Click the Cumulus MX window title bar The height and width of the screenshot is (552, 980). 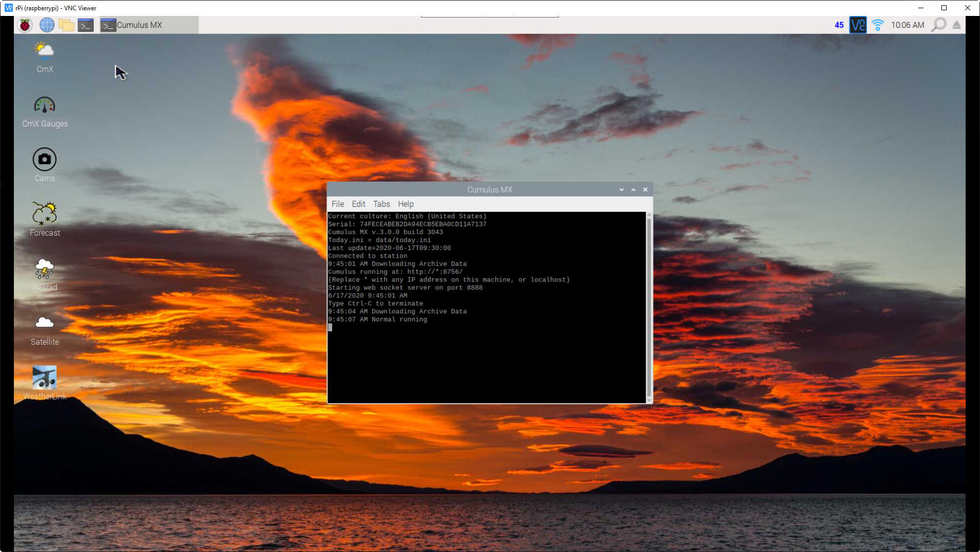tap(489, 190)
